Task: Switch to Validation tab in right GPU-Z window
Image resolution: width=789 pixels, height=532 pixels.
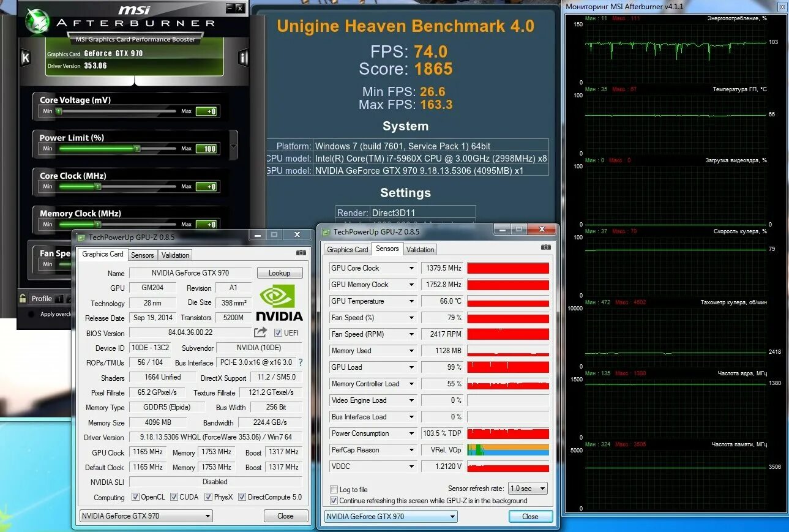Action: coord(421,250)
